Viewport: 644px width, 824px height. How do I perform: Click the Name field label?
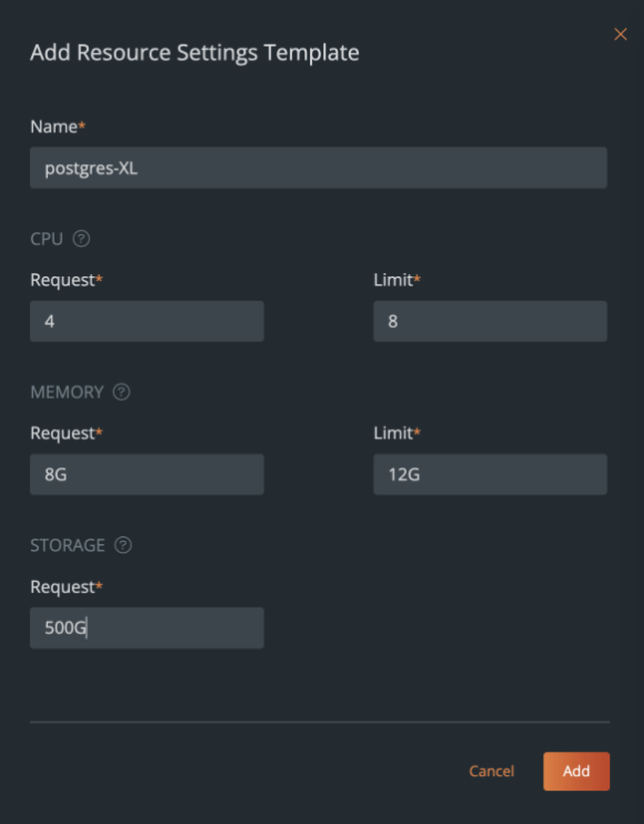point(54,127)
